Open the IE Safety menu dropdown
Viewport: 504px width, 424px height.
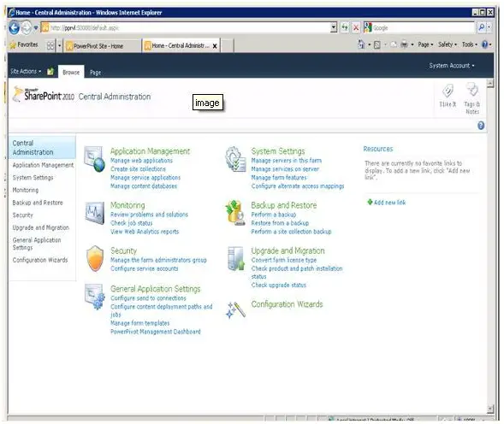[x=448, y=44]
